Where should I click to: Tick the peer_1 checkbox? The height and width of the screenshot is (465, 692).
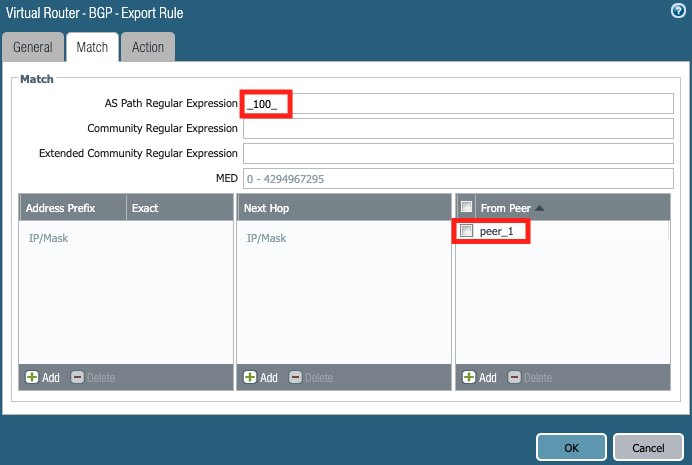click(466, 231)
